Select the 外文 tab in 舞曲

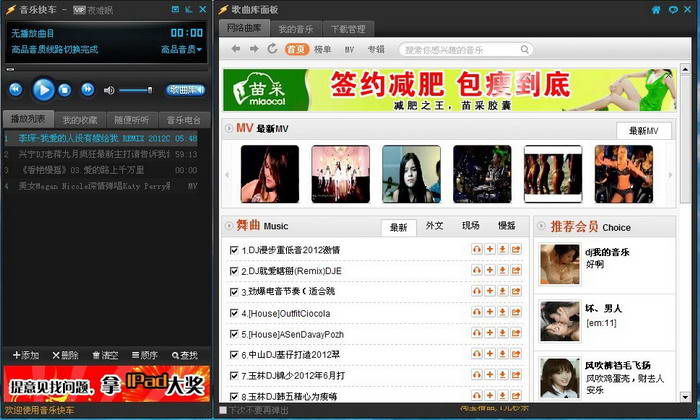pos(434,226)
